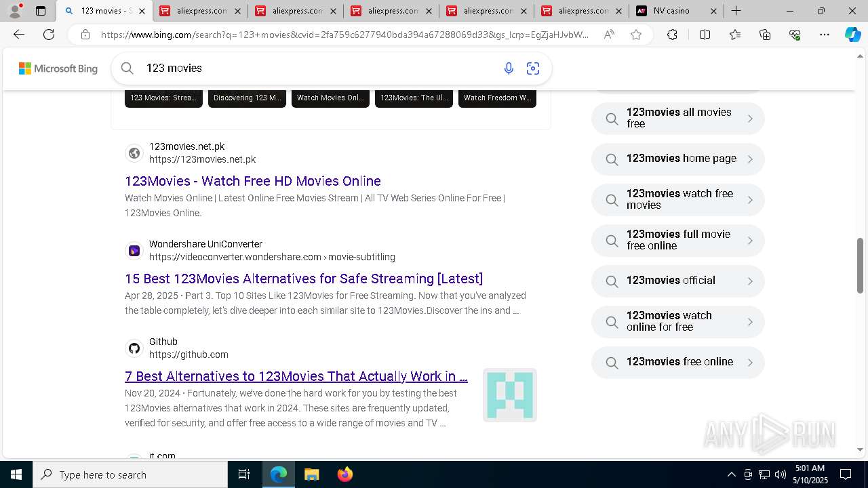The width and height of the screenshot is (868, 488).
Task: Open the tab actions menu icon
Action: click(41, 11)
